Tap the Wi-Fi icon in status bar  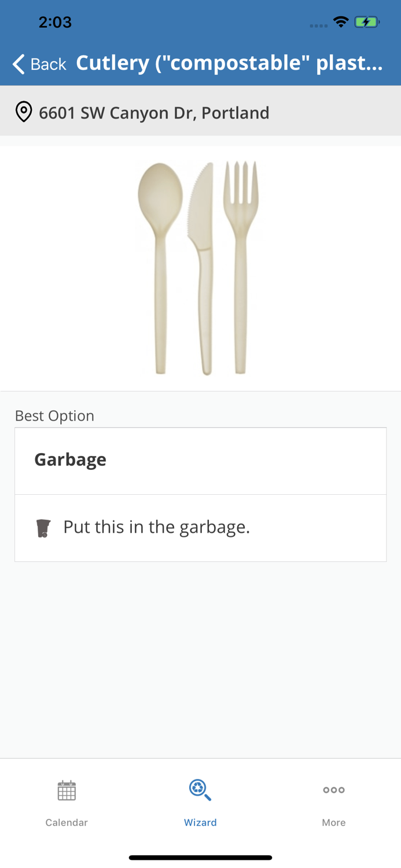341,21
